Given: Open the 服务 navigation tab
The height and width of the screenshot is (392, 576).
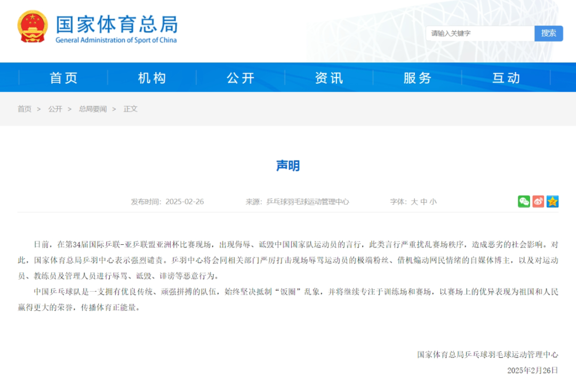Looking at the screenshot, I should click(417, 78).
